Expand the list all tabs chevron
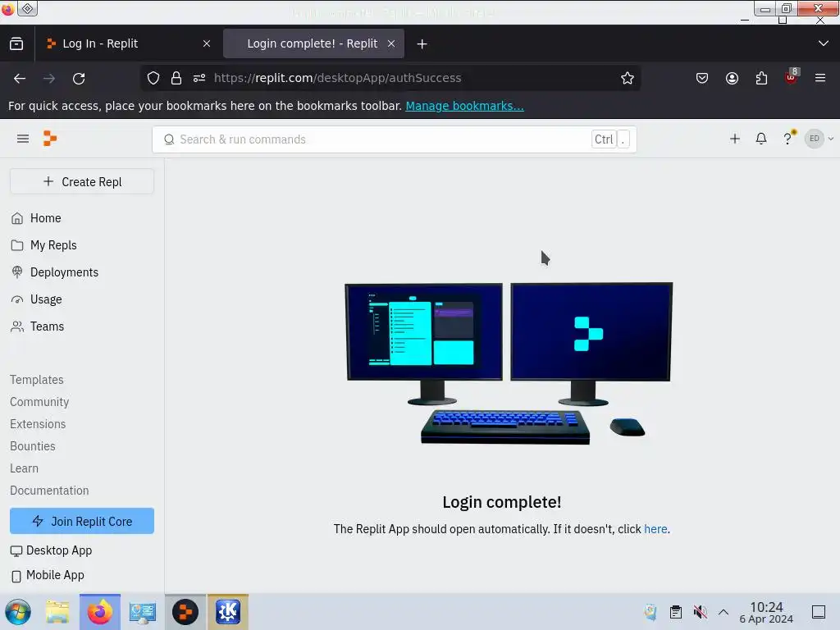This screenshot has width=840, height=630. (824, 43)
